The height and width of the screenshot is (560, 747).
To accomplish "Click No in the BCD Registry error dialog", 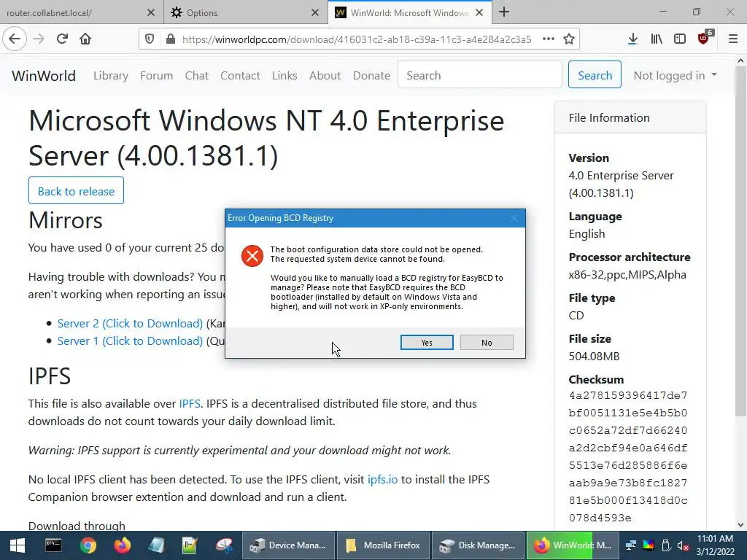I will coord(487,343).
